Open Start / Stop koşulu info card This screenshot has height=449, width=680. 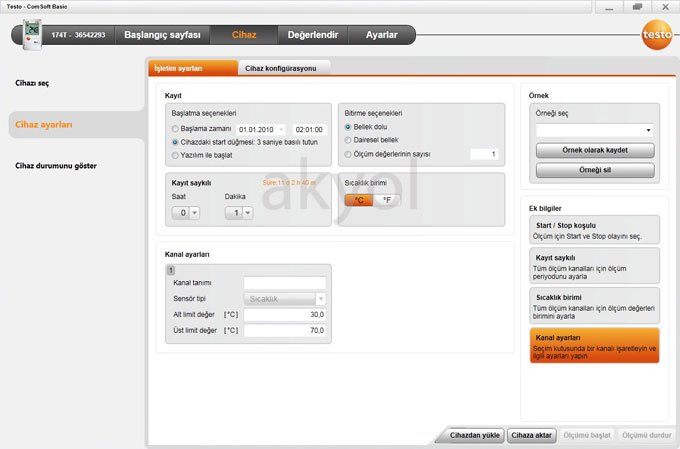tap(595, 230)
